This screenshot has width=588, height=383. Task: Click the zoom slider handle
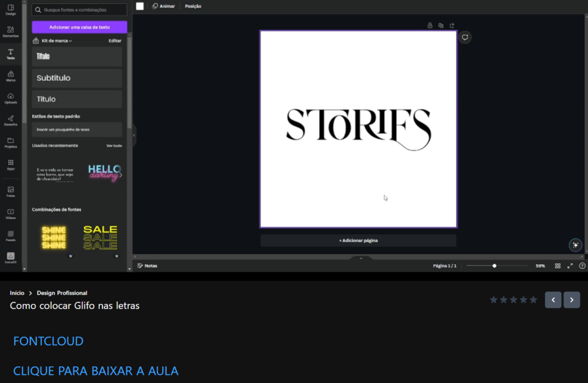pyautogui.click(x=494, y=266)
